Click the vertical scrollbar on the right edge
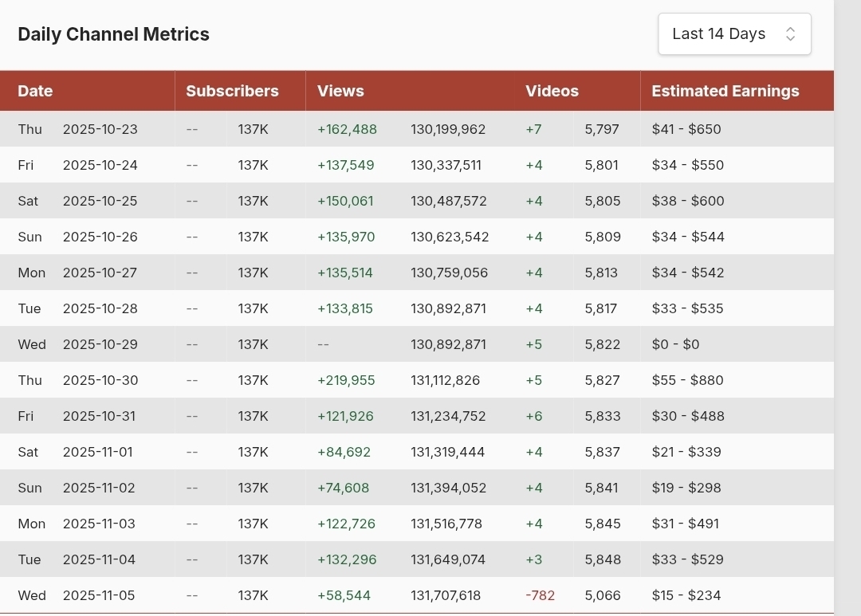861x616 pixels. tap(847, 308)
